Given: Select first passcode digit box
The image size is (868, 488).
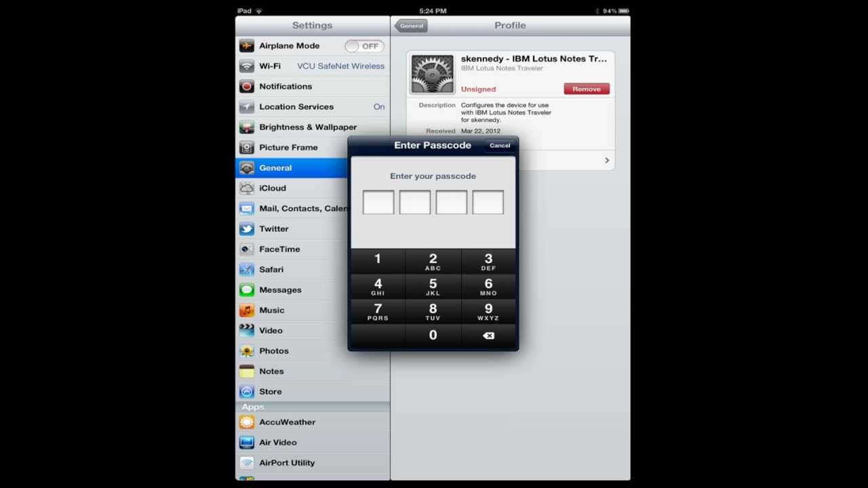Looking at the screenshot, I should pyautogui.click(x=378, y=203).
